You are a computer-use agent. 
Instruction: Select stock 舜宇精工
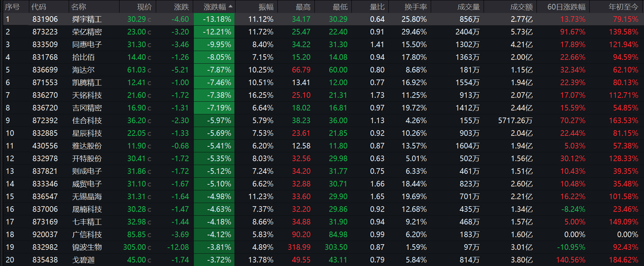click(87, 19)
